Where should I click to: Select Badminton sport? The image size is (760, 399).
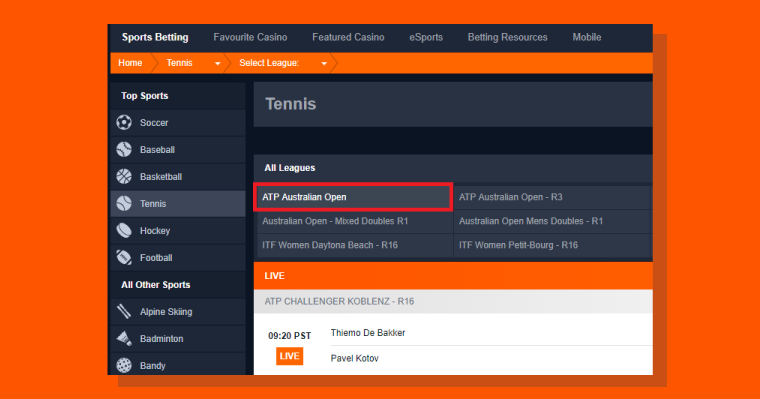(x=178, y=338)
